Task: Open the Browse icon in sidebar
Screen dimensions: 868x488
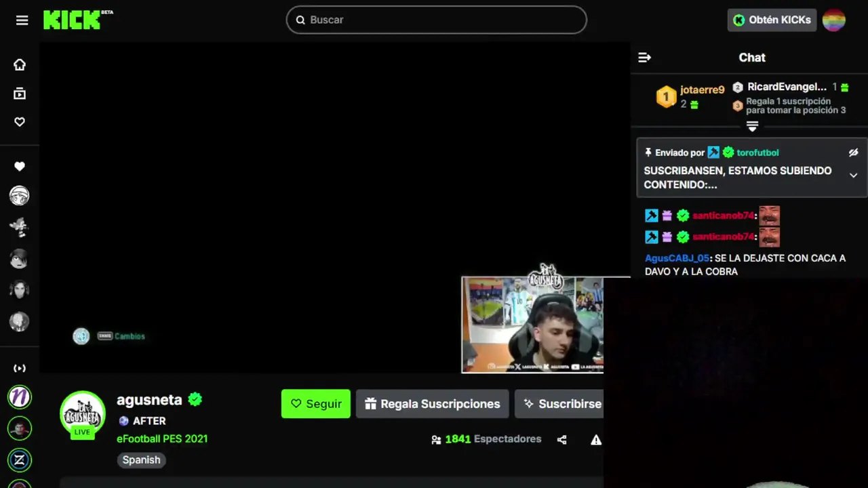Action: click(x=20, y=94)
